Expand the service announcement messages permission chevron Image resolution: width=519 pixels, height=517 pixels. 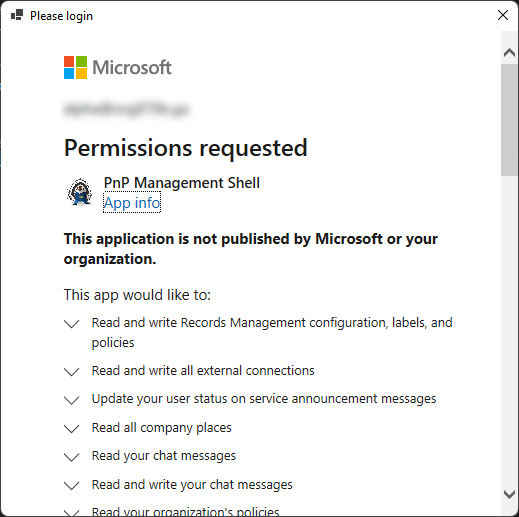(x=71, y=400)
